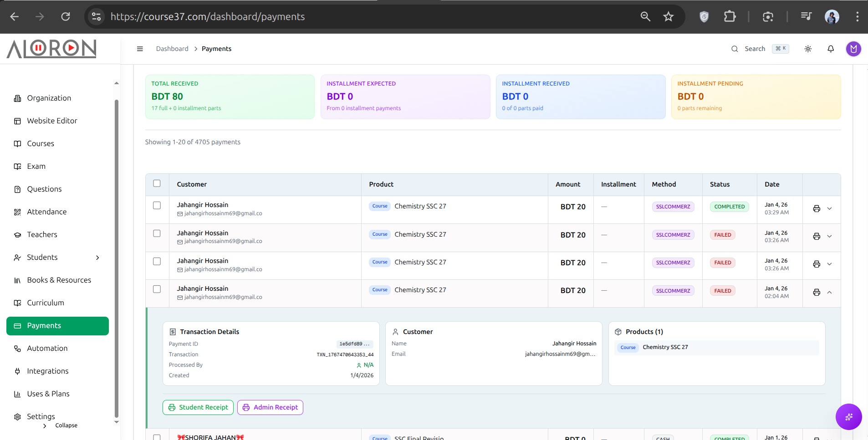
Task: Click the Search field in the header
Action: [x=755, y=49]
